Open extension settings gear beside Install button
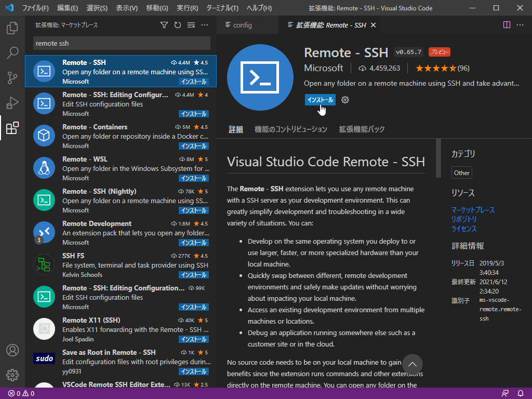Image resolution: width=532 pixels, height=399 pixels. (x=345, y=99)
